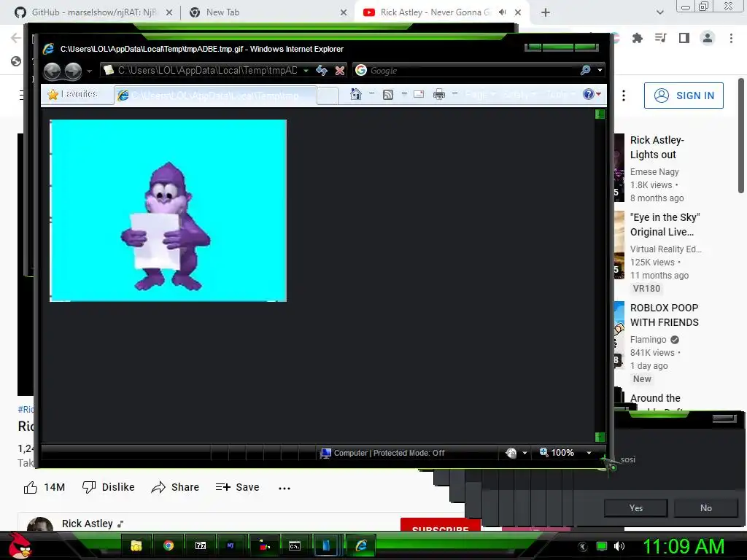
Task: Click the RSS feeds icon in IE
Action: pyautogui.click(x=388, y=94)
